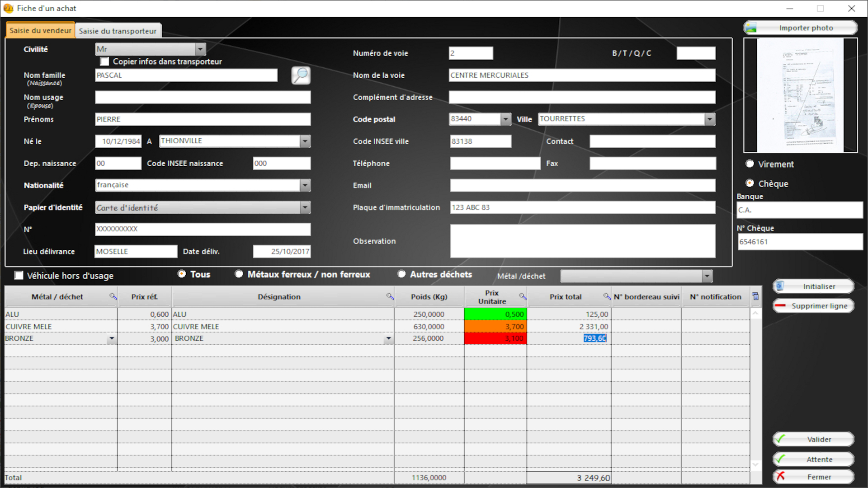Switch to Saisie du transporteur tab

118,31
